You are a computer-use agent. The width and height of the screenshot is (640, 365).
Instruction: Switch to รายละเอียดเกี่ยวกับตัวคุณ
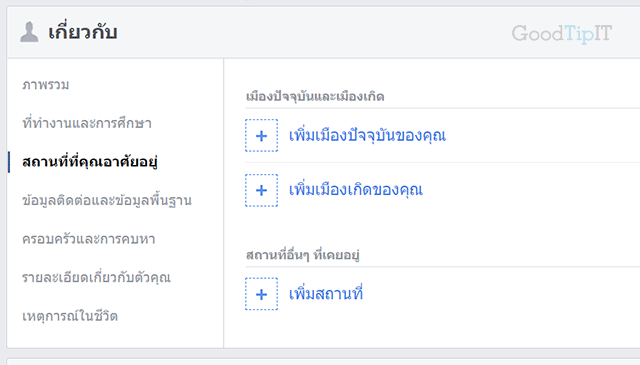tap(96, 277)
